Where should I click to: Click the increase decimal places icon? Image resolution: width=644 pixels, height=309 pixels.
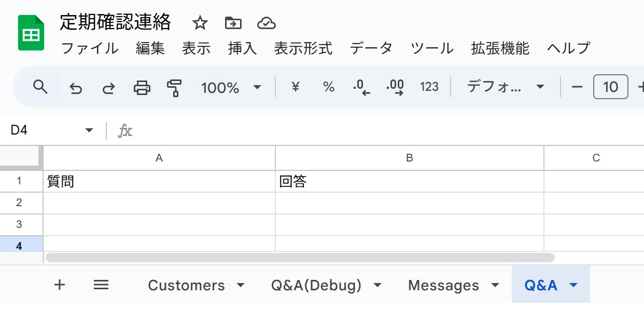395,87
